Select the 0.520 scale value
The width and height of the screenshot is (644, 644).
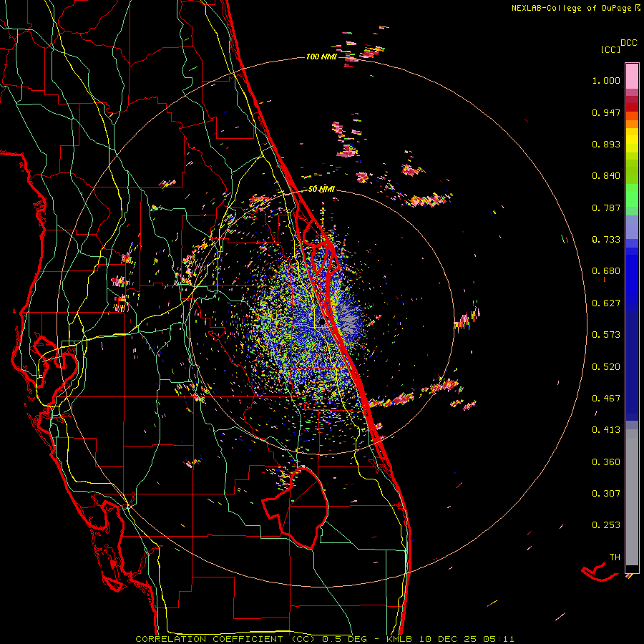(606, 367)
